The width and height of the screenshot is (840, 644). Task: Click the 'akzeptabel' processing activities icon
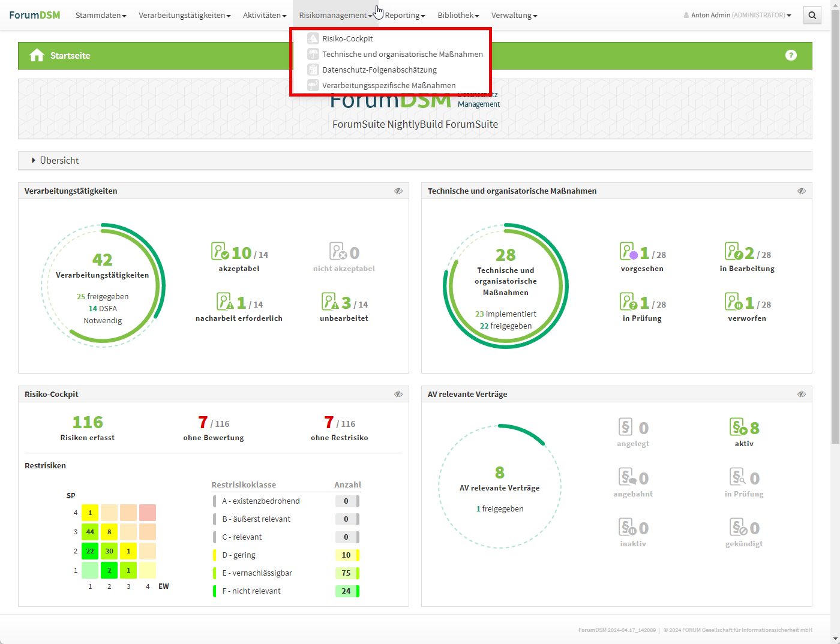(x=220, y=251)
